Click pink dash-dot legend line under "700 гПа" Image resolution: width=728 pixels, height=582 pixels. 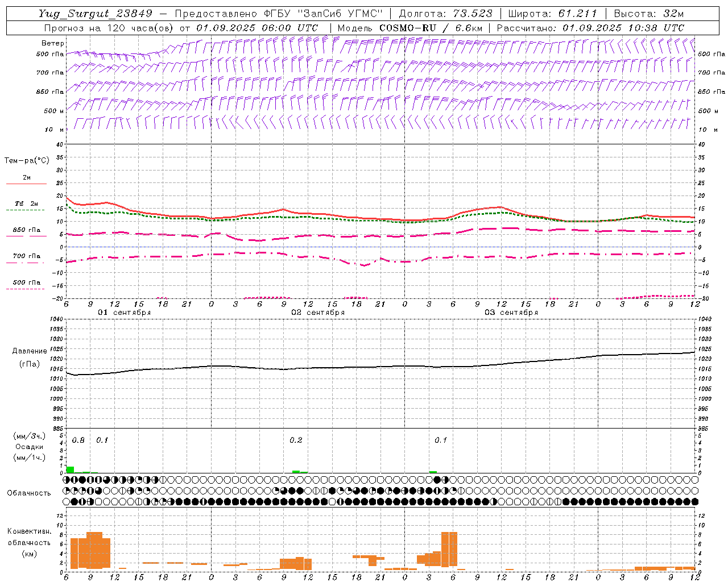[x=26, y=263]
